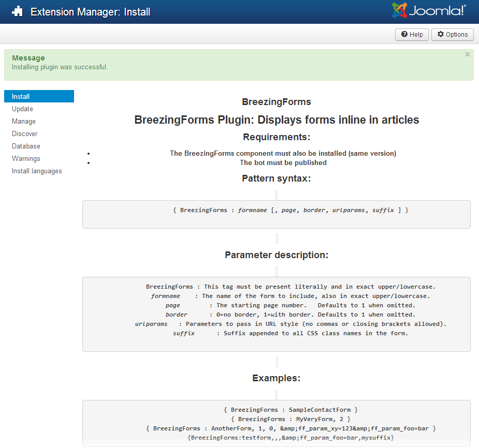The height and width of the screenshot is (448, 479).
Task: Open the Discover sidebar item
Action: [x=24, y=133]
